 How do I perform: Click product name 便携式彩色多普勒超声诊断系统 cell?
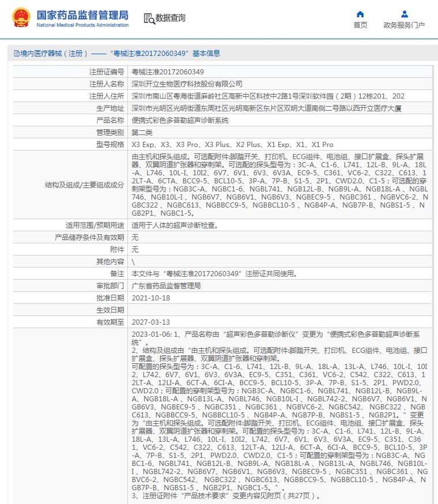[180, 121]
